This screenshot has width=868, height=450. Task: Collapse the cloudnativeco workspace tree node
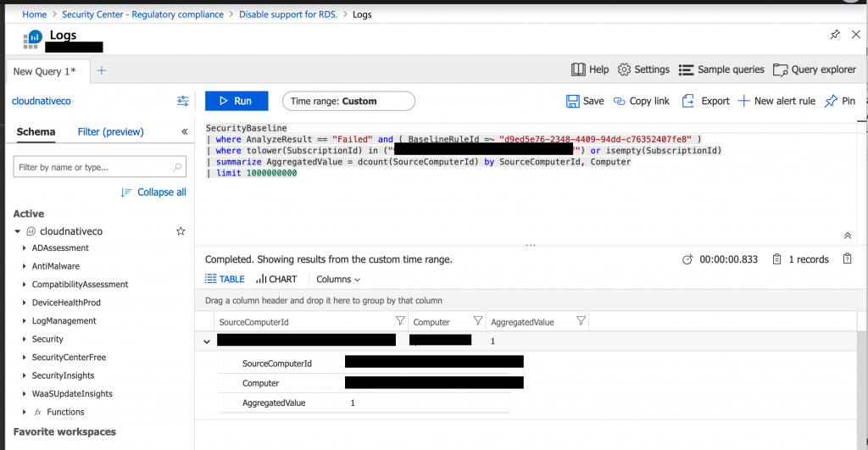coord(17,231)
